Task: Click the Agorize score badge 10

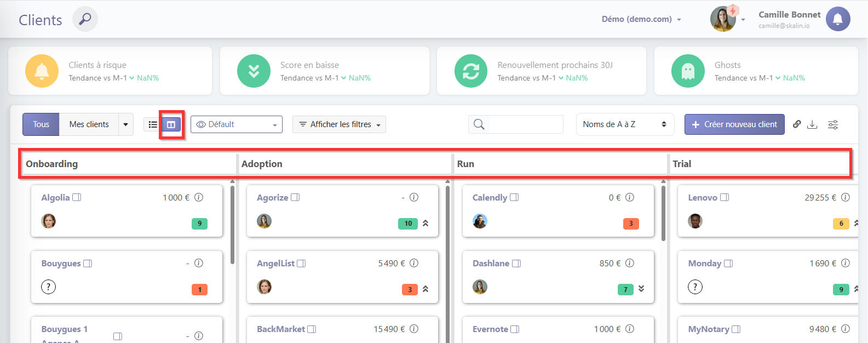Action: pyautogui.click(x=408, y=224)
